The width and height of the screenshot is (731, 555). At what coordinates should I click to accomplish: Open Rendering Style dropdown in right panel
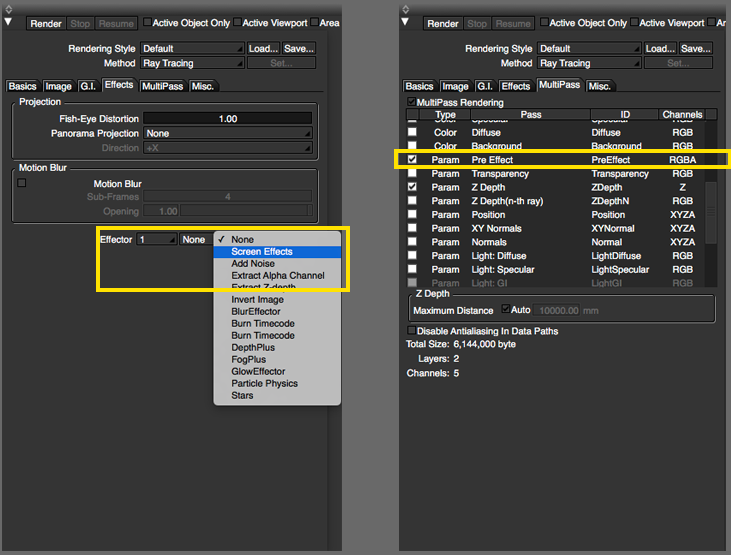tap(589, 49)
